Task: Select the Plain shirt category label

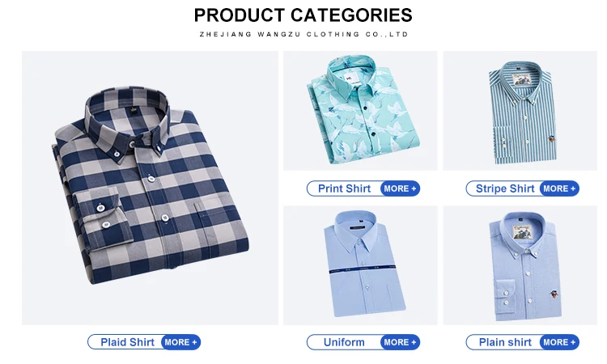Action: (505, 342)
